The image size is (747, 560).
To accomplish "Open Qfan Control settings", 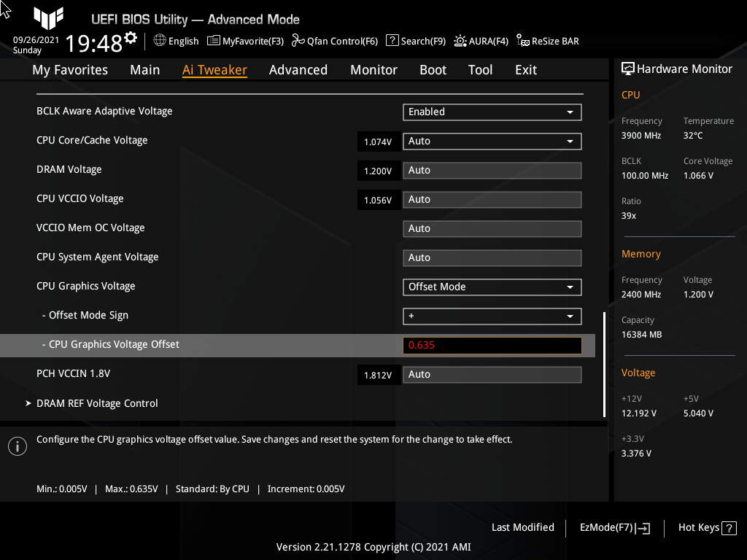I will 334,41.
